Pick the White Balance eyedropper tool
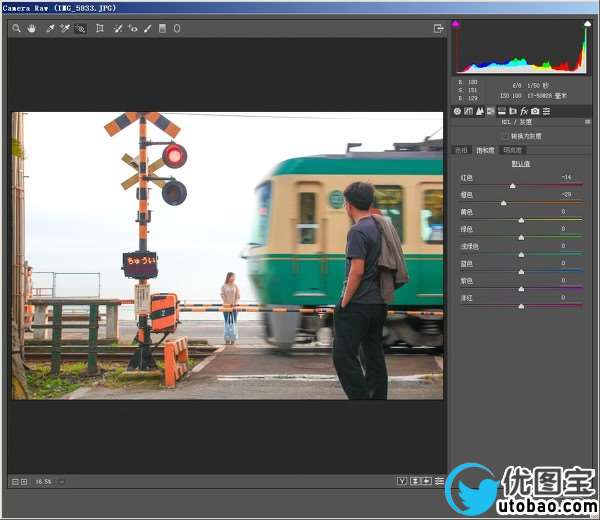 [x=50, y=28]
